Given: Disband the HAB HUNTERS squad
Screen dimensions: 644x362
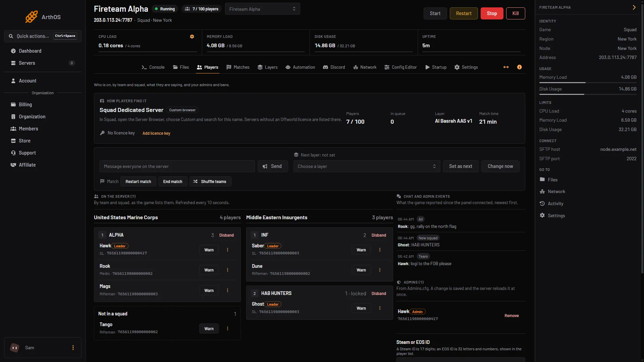Looking at the screenshot, I should pos(379,294).
